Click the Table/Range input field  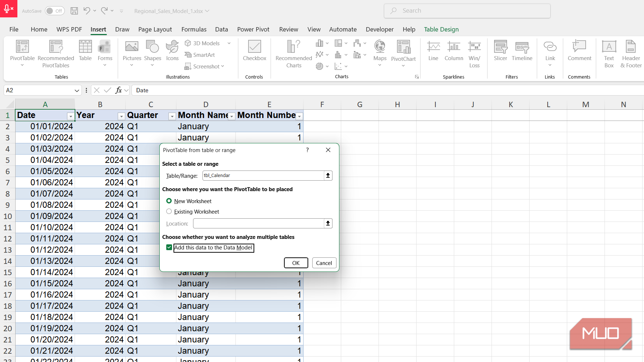[263, 176]
